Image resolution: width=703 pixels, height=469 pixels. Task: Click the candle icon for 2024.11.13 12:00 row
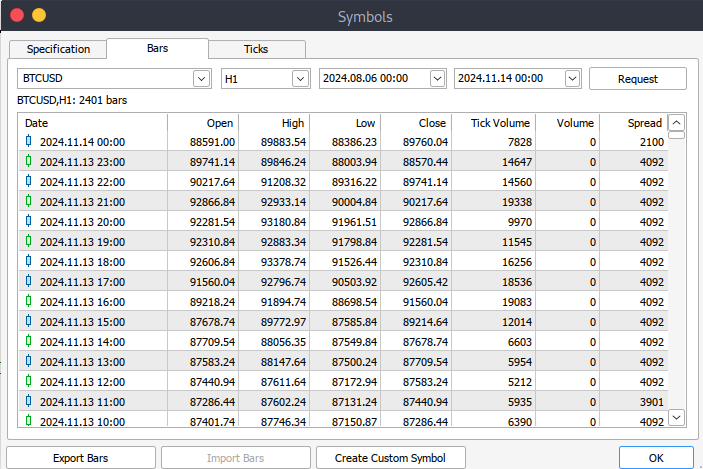point(29,381)
